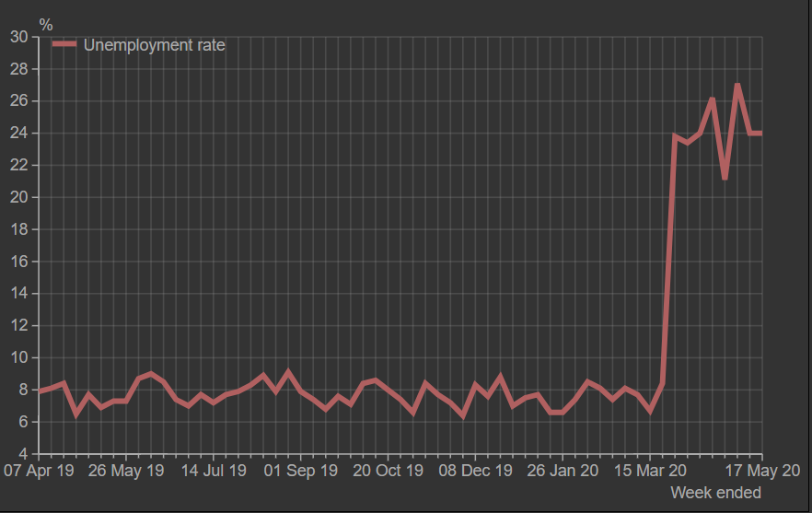Screen dimensions: 812x513
Task: Click the dip to 21% in the unemployment line
Action: pyautogui.click(x=725, y=180)
